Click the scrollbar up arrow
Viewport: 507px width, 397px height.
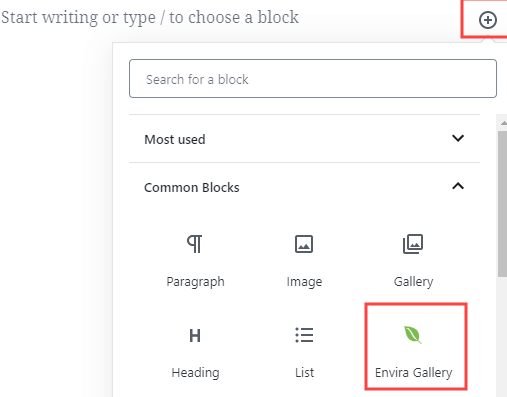503,123
